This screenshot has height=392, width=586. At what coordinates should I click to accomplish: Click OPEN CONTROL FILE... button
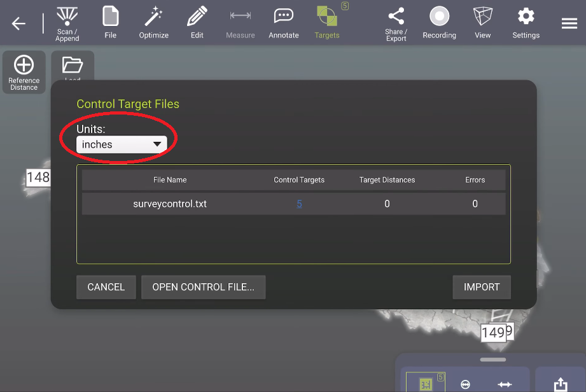coord(204,287)
